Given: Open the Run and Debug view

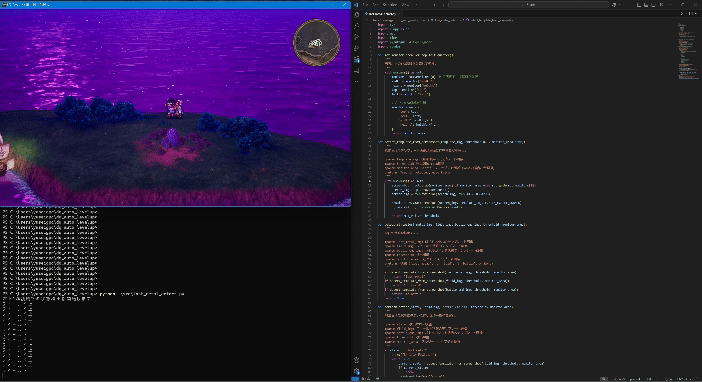Looking at the screenshot, I should click(x=357, y=48).
